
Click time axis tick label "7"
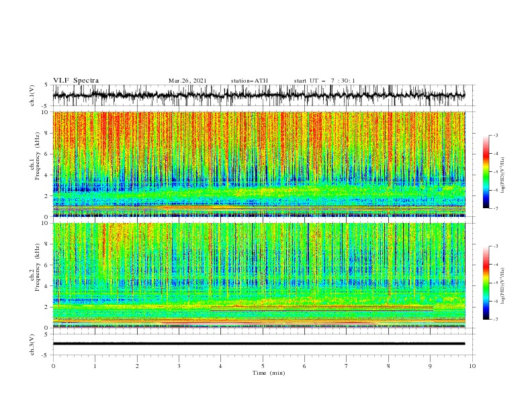pos(347,366)
